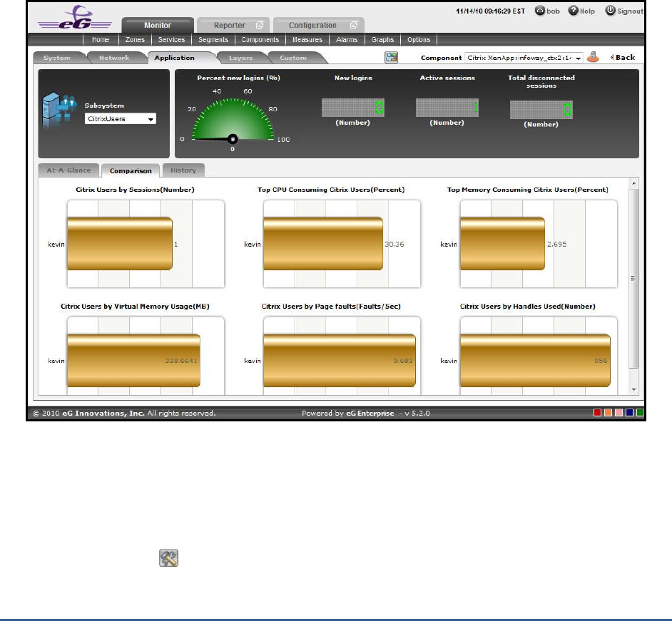The image size is (672, 621).
Task: Open the Component Citrix XenApp dropdown
Action: (524, 58)
